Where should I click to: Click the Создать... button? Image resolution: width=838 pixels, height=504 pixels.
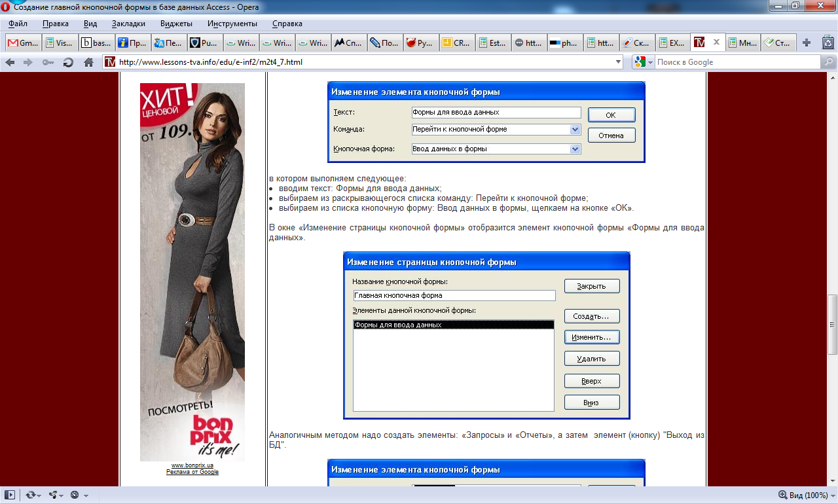click(x=592, y=316)
